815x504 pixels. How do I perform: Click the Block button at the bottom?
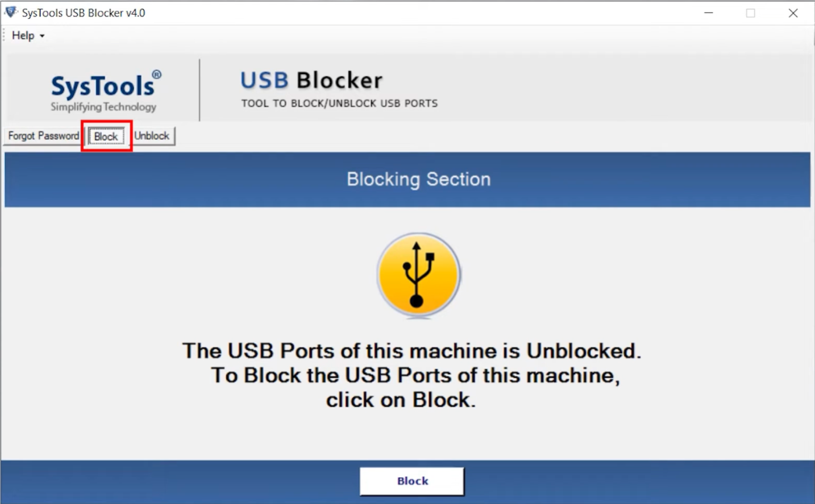(x=411, y=481)
